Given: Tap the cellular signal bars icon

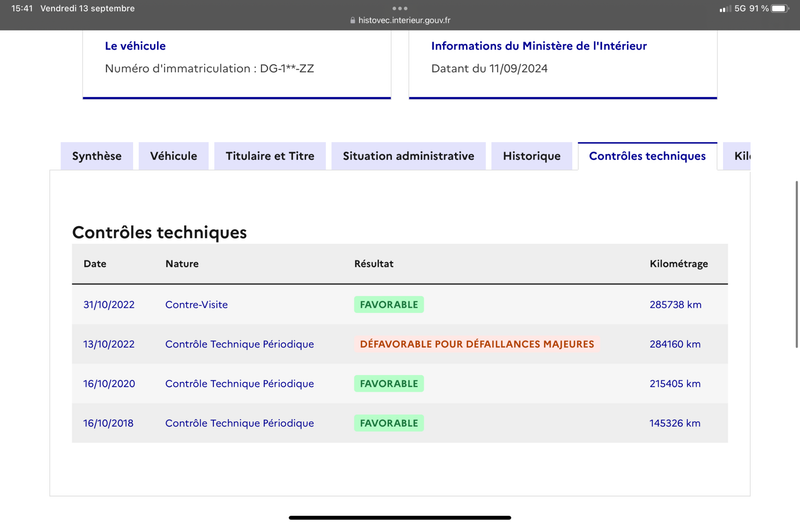Looking at the screenshot, I should [x=725, y=9].
